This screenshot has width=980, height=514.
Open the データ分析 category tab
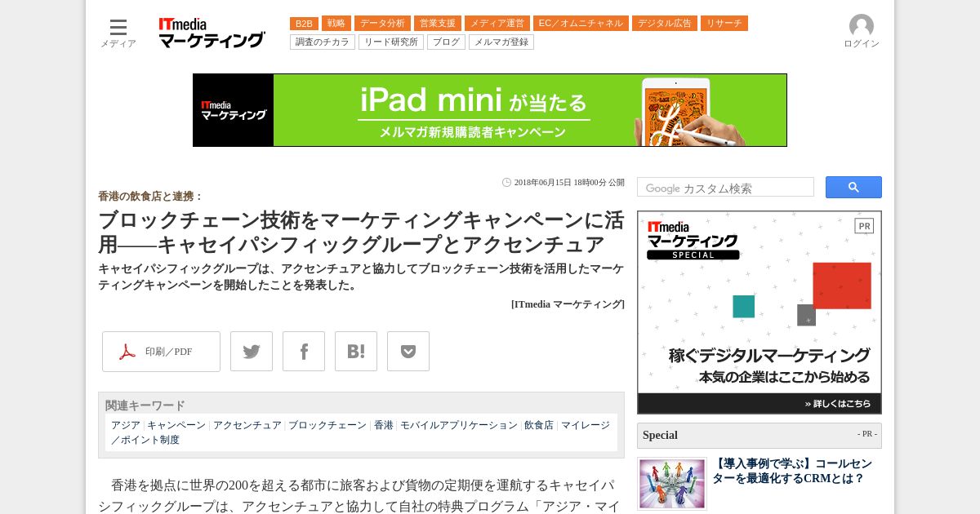pos(382,24)
